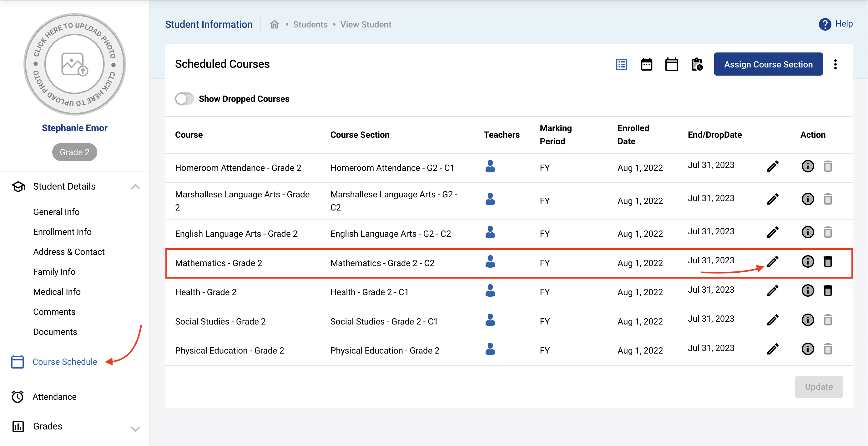Open the Course Schedule menu item
868x446 pixels.
(65, 362)
